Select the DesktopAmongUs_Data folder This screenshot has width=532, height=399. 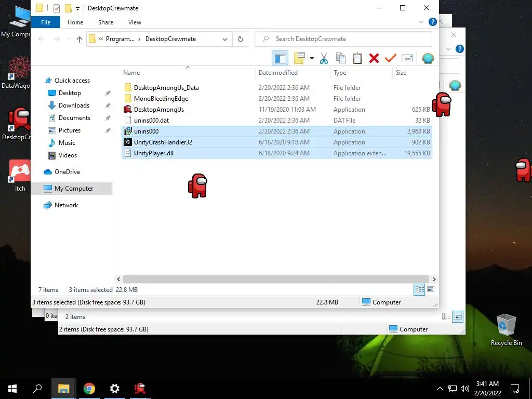pos(277,87)
